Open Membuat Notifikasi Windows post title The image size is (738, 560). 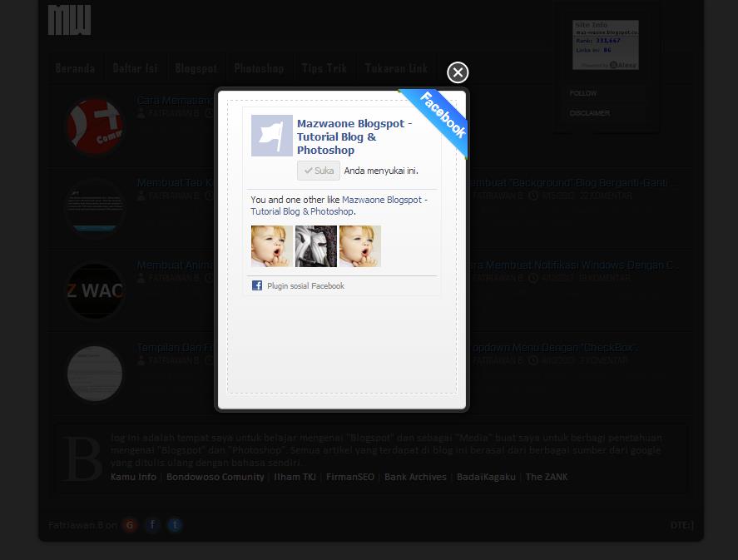574,265
